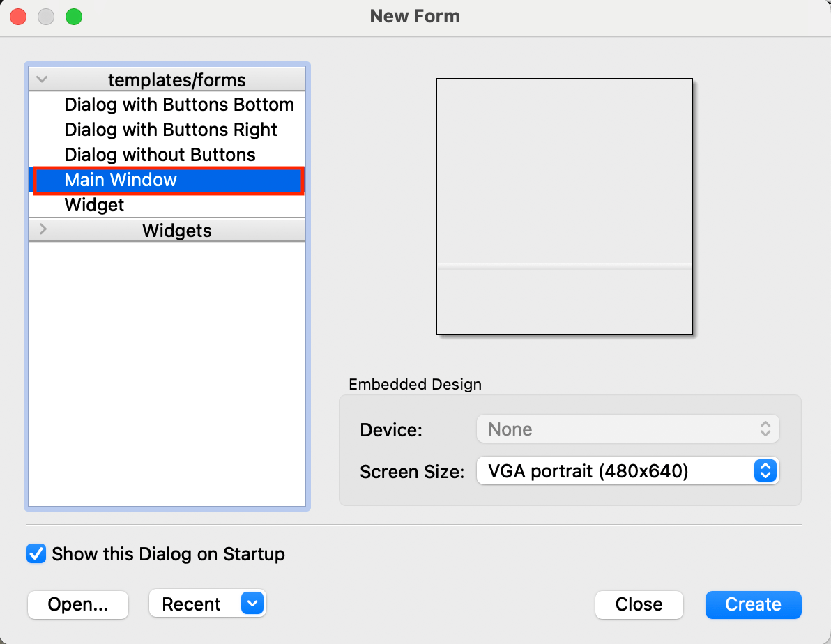This screenshot has width=831, height=644.
Task: Toggle Show this Dialog on Startup checkbox
Action: [x=36, y=554]
